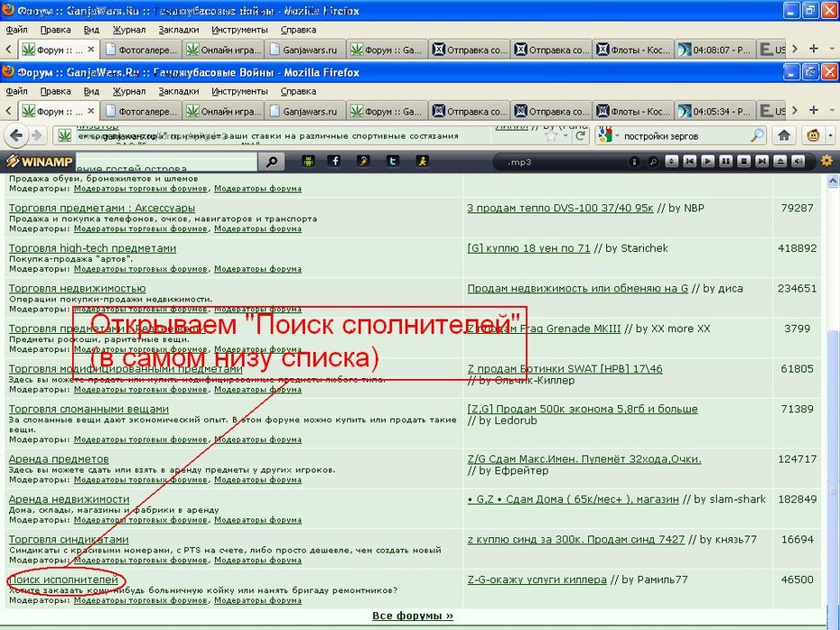Open Торговля недвижимостью forum
Viewport: 840px width, 630px height.
pos(77,289)
